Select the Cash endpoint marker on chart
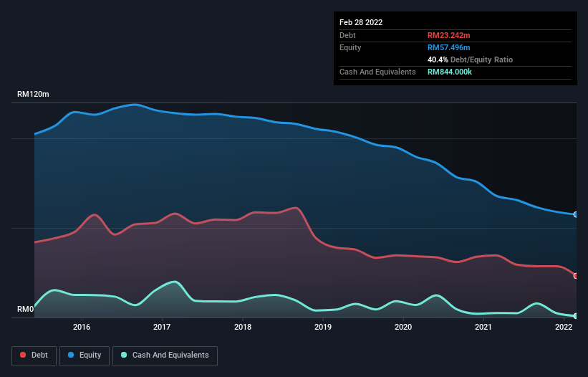Image resolution: width=588 pixels, height=377 pixels. [576, 316]
